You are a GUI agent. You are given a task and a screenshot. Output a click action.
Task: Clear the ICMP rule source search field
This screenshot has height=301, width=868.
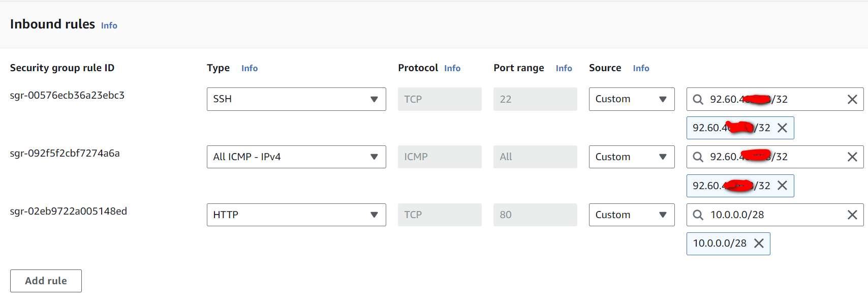pyautogui.click(x=852, y=157)
